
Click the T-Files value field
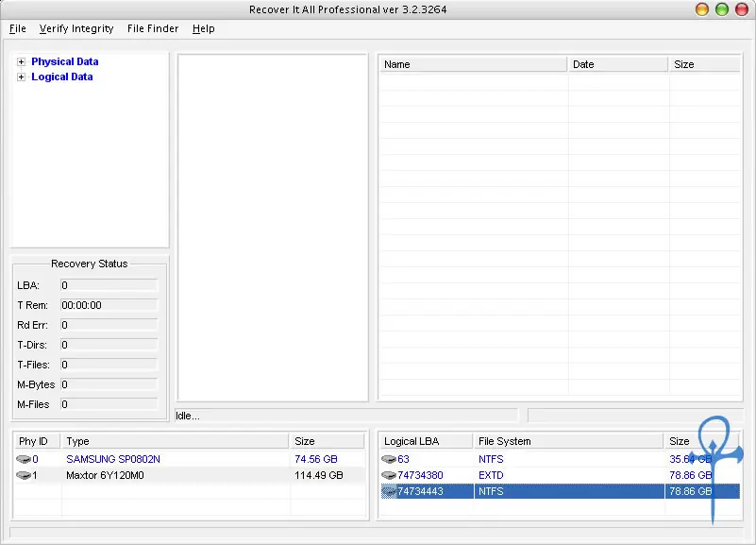coord(109,365)
